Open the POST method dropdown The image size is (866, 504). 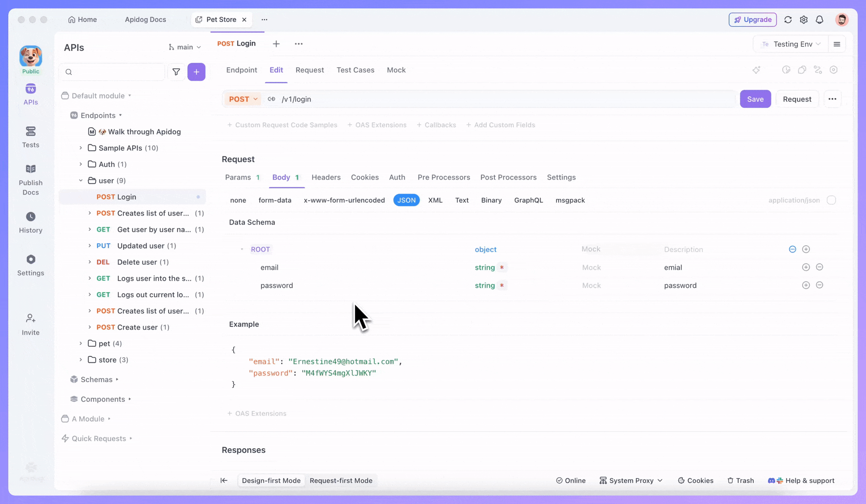[x=243, y=99]
